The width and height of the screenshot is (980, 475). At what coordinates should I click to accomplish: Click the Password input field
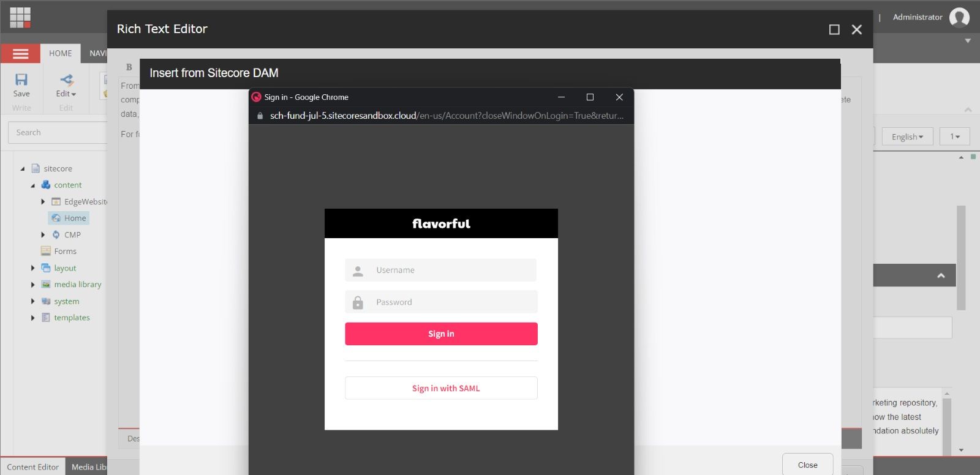coord(441,302)
